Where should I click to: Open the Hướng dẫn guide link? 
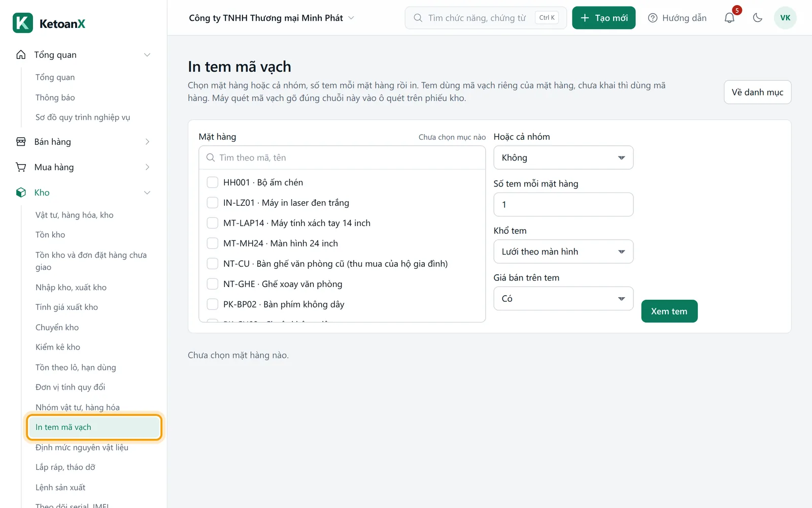(x=678, y=18)
